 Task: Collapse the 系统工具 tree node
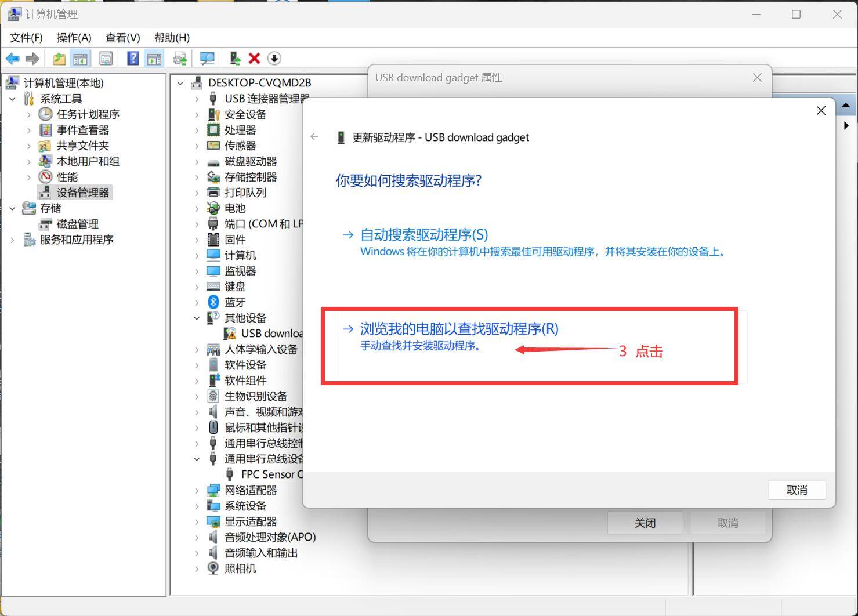(13, 99)
